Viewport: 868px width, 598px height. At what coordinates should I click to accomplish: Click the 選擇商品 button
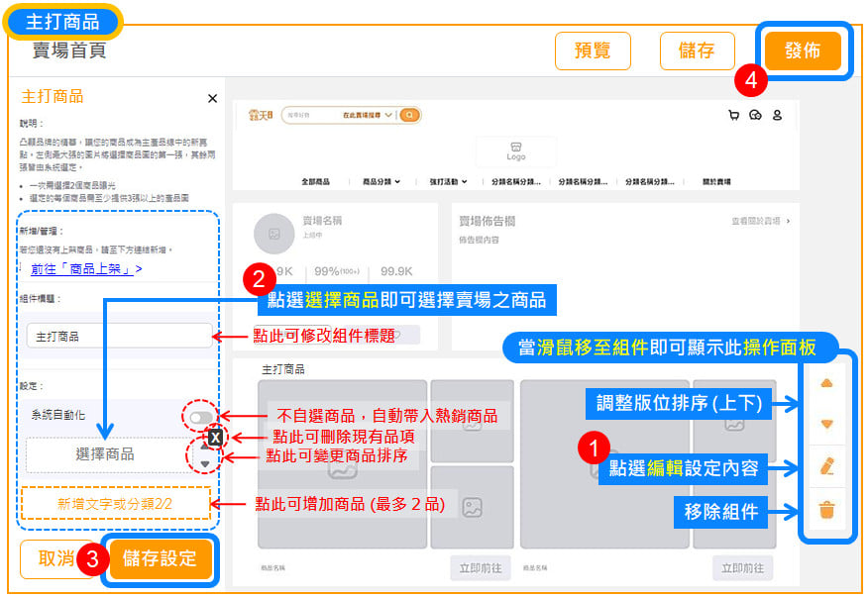pos(105,454)
